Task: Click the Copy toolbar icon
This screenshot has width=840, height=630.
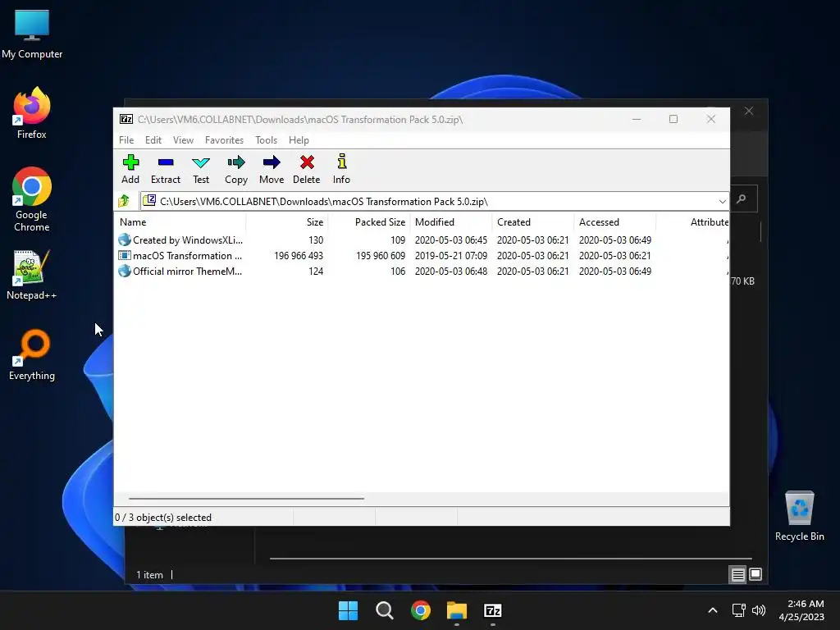Action: coord(236,162)
